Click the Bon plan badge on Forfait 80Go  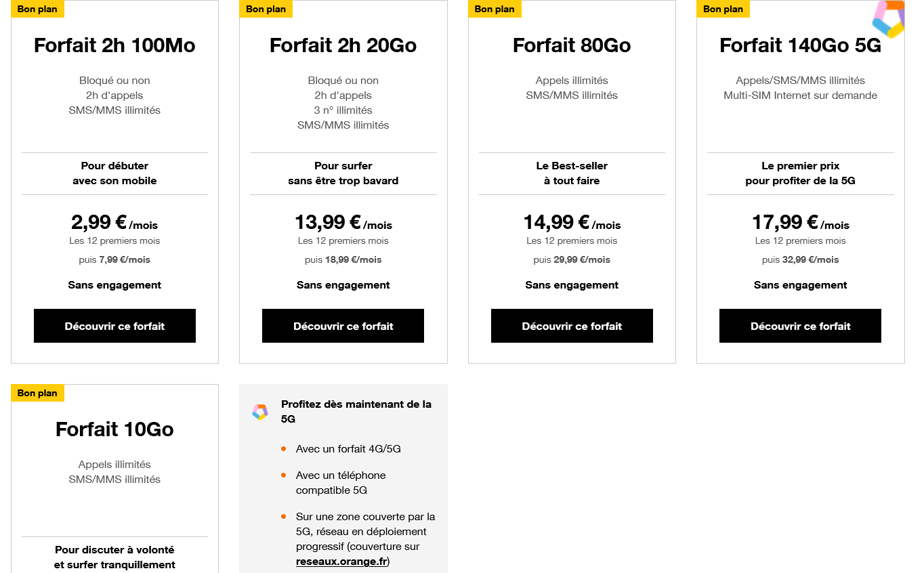tap(495, 9)
